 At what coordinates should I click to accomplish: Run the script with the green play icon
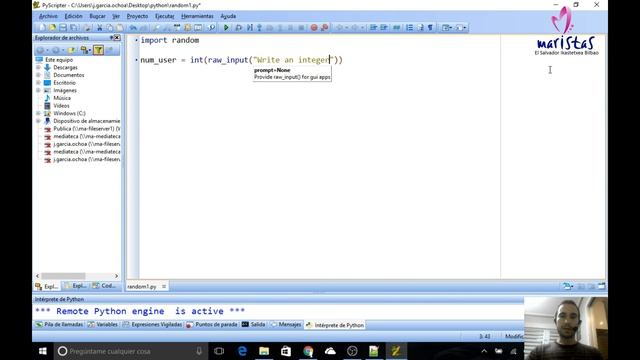pos(226,28)
